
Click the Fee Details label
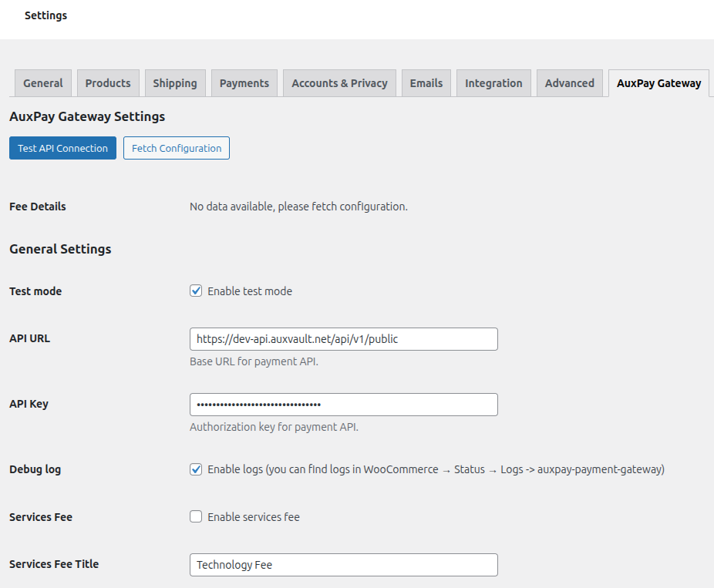(x=37, y=206)
